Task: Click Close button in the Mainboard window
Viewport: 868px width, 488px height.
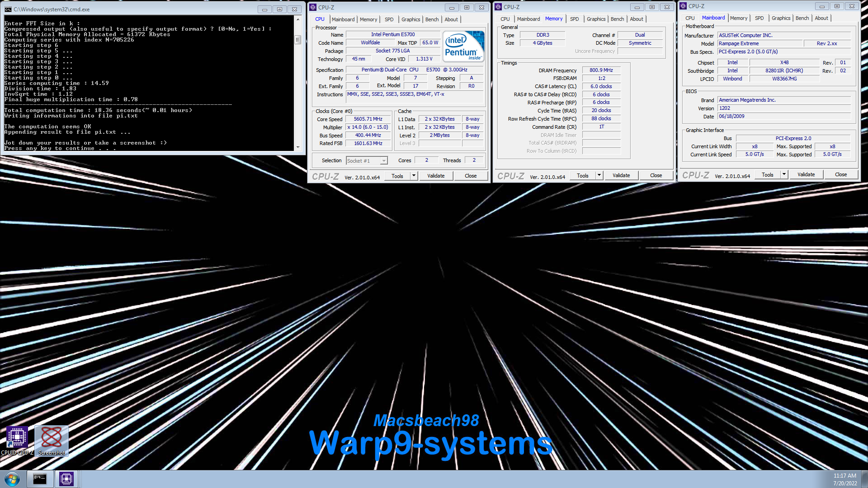Action: [x=841, y=174]
